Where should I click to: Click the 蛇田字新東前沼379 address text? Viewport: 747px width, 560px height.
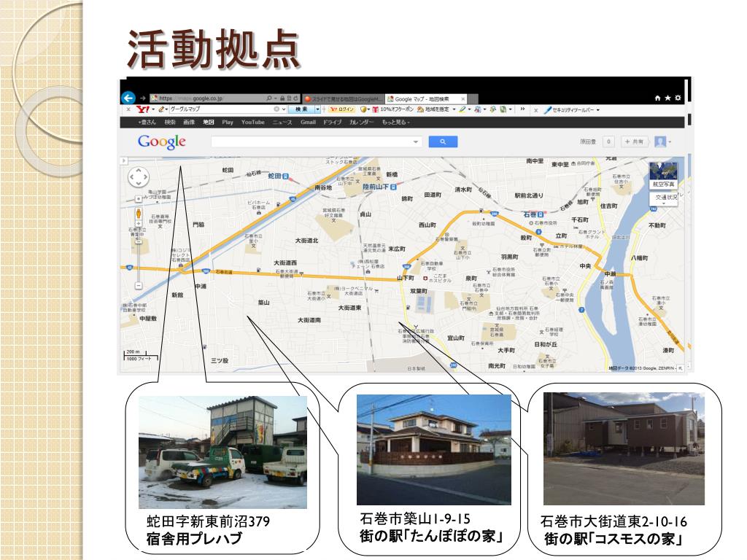click(208, 521)
